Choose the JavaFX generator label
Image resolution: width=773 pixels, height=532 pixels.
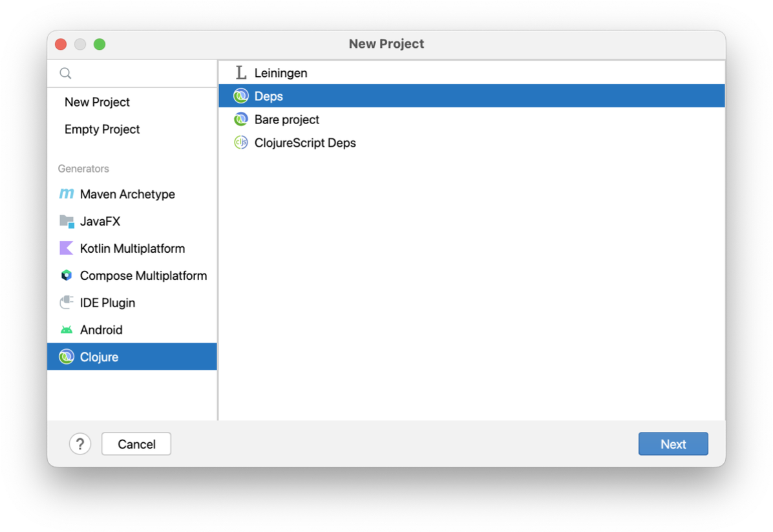coord(100,221)
